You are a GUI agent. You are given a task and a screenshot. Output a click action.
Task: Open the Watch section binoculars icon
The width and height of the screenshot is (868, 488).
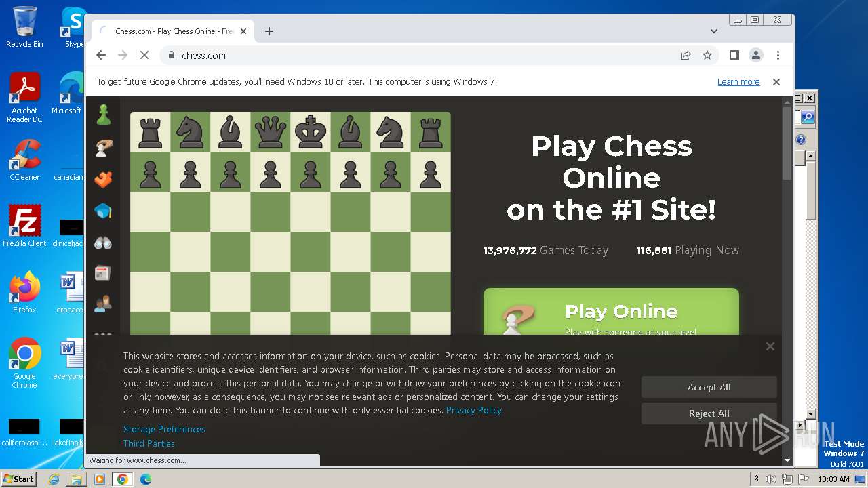click(x=103, y=243)
